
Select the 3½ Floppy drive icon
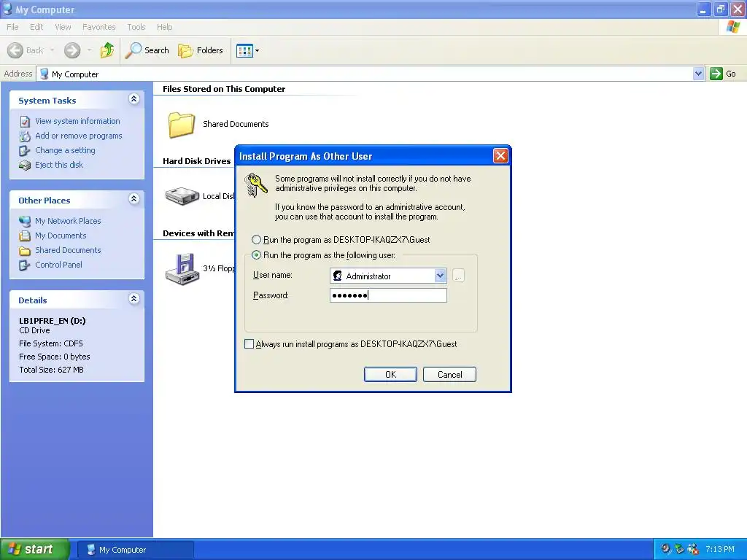[x=182, y=269]
